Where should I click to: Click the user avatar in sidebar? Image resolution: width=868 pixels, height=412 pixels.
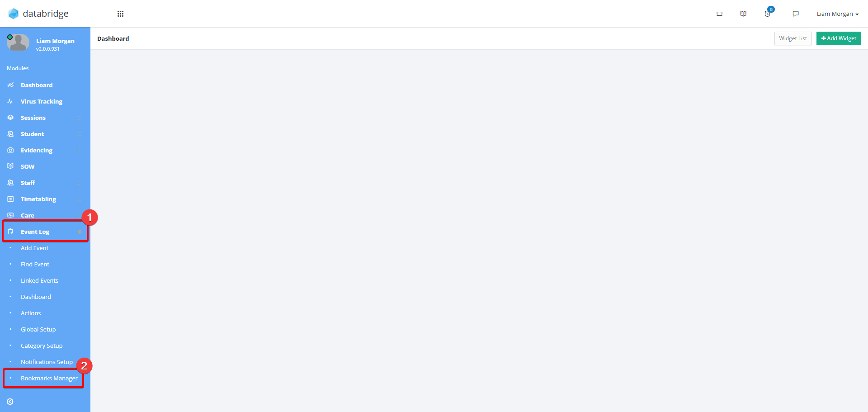click(18, 43)
